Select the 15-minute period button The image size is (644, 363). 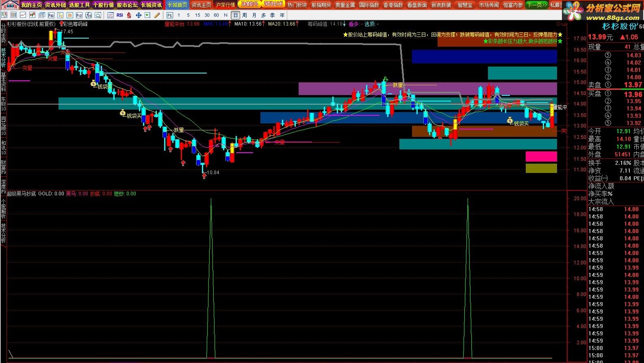197,15
